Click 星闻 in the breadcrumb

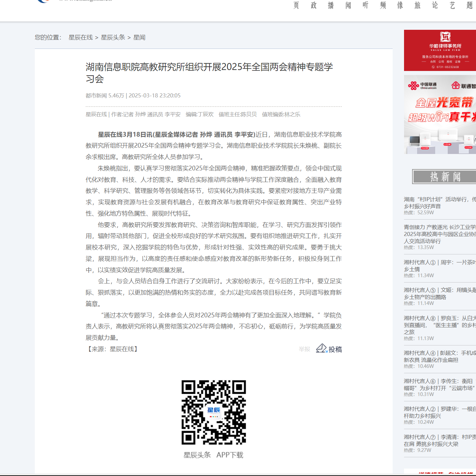tap(139, 37)
